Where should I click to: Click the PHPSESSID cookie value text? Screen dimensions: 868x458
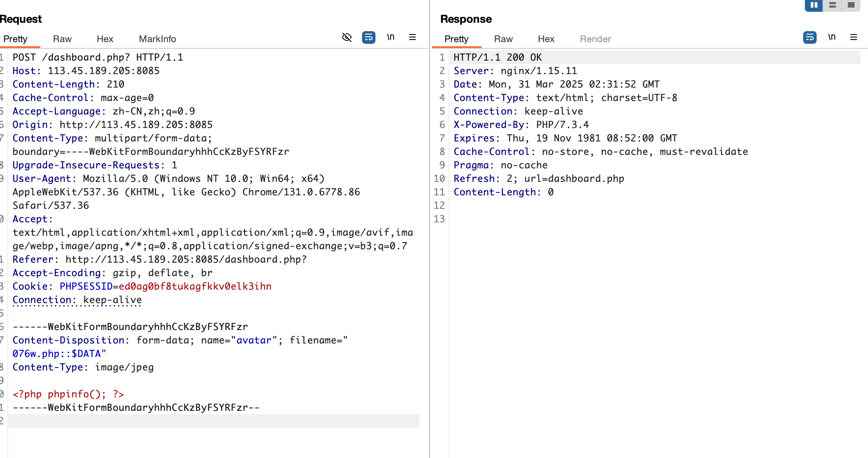195,287
